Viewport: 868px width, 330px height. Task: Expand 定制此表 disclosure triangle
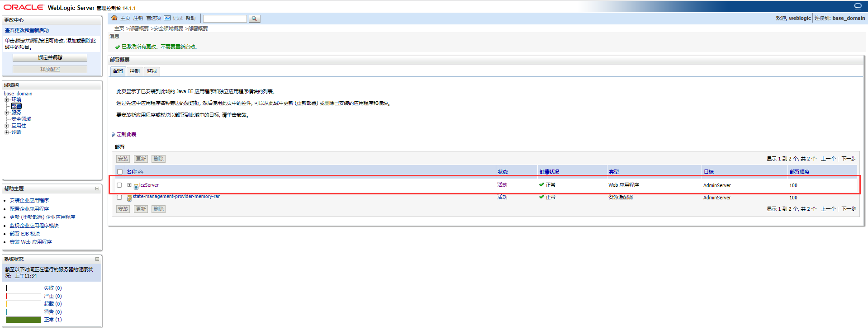point(113,134)
